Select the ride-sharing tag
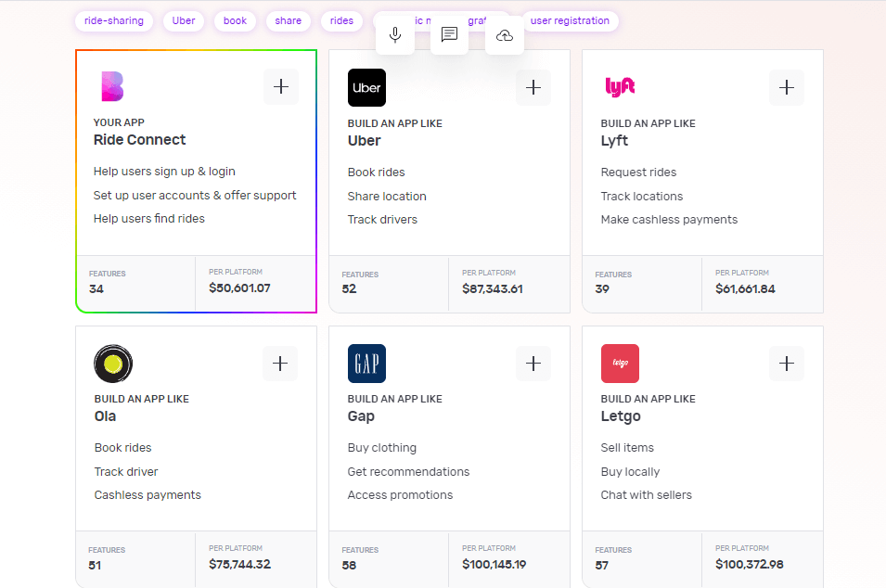The image size is (886, 588). pyautogui.click(x=114, y=21)
